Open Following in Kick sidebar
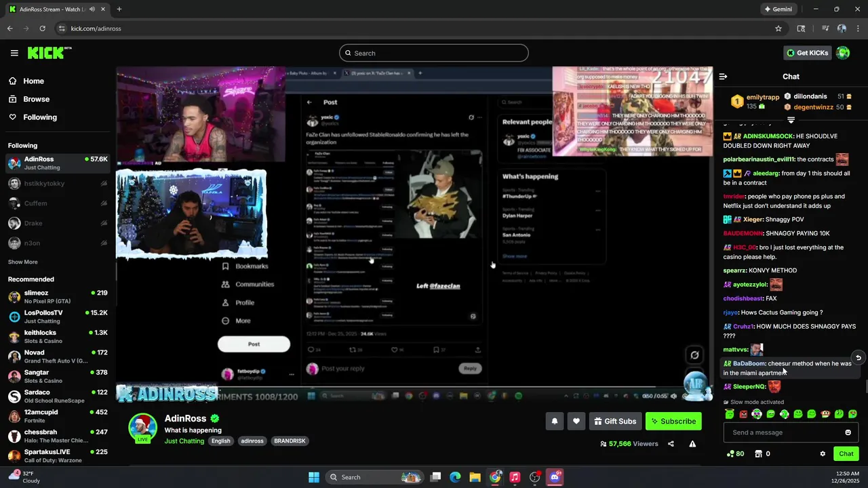 pos(33,117)
